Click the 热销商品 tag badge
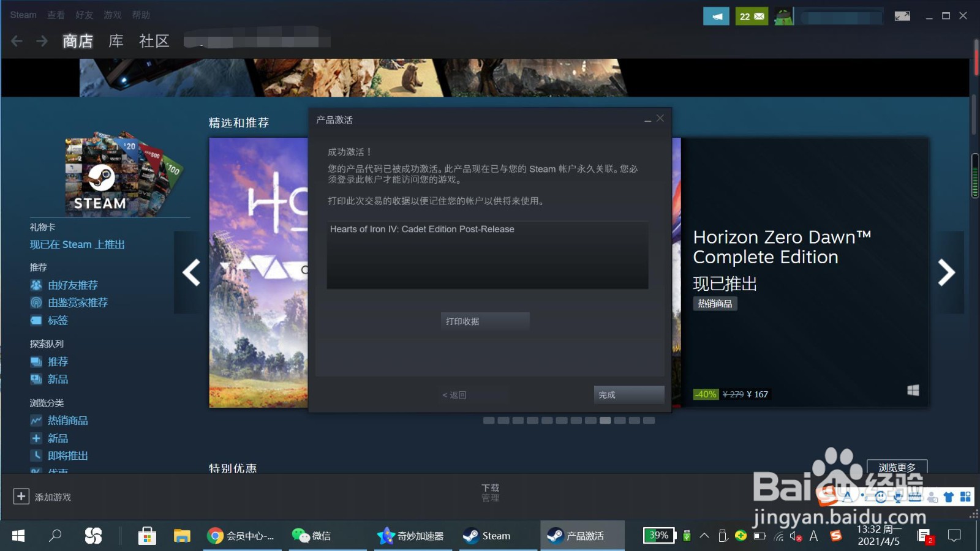Image resolution: width=980 pixels, height=551 pixels. [x=715, y=304]
